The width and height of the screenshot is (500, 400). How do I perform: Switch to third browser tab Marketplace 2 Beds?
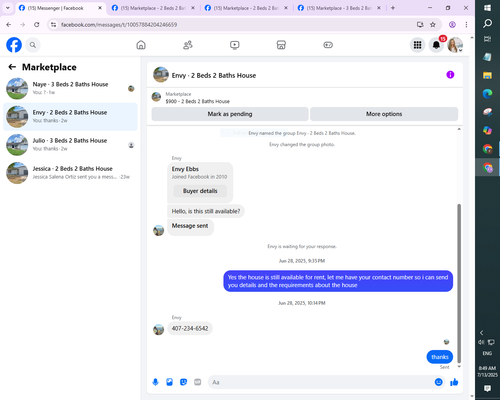click(246, 8)
